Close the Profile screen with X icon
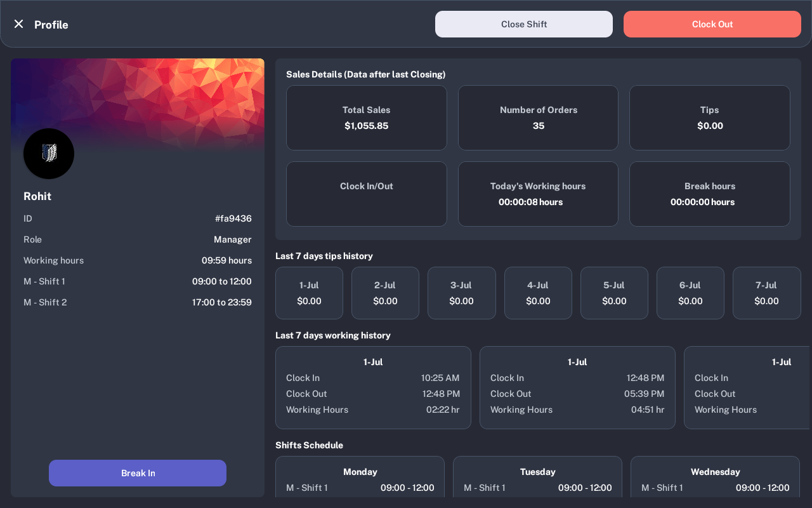This screenshot has width=812, height=508. [x=19, y=24]
